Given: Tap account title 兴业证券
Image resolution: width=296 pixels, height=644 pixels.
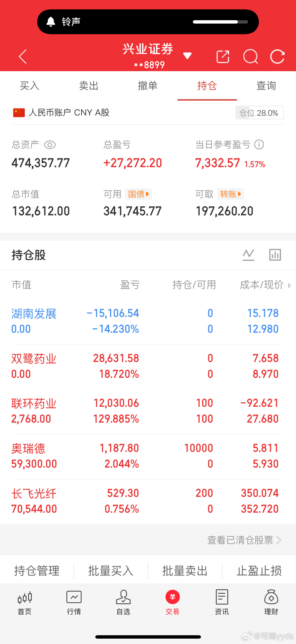Looking at the screenshot, I should (x=148, y=49).
